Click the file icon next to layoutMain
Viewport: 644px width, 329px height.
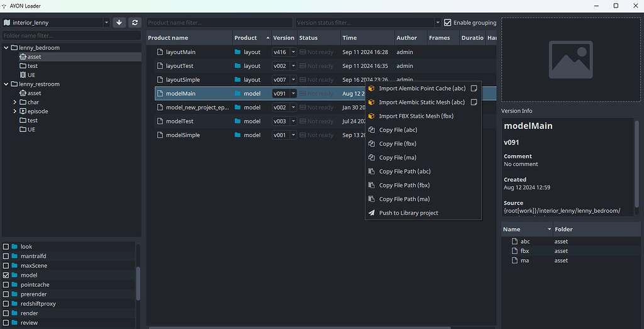[160, 52]
